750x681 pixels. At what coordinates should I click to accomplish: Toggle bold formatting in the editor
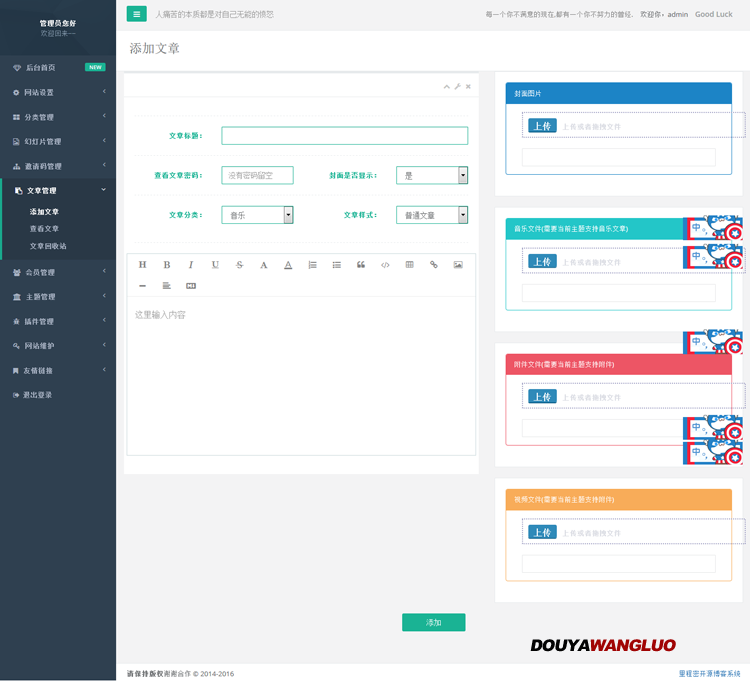(167, 265)
